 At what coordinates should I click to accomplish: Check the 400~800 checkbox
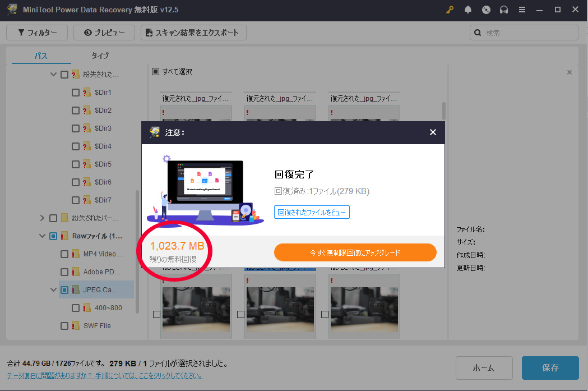pos(75,308)
